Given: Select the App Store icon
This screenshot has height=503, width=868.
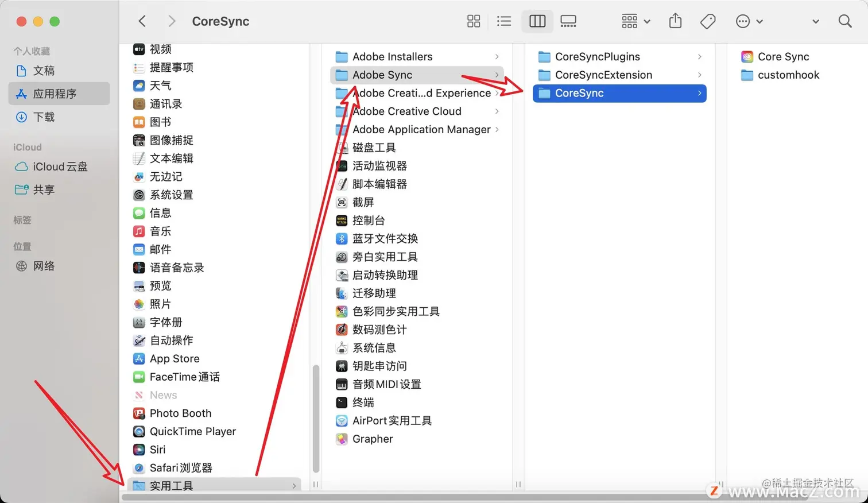Looking at the screenshot, I should (139, 359).
